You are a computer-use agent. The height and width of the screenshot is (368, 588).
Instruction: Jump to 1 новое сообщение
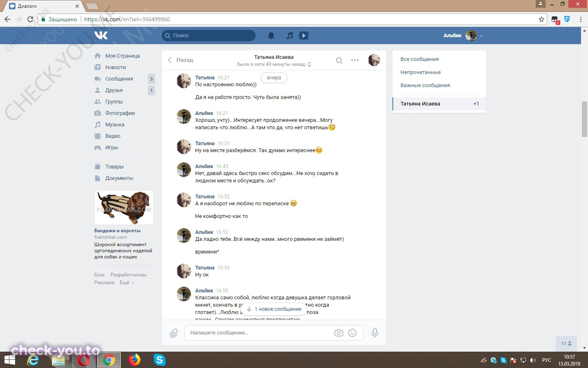click(274, 309)
